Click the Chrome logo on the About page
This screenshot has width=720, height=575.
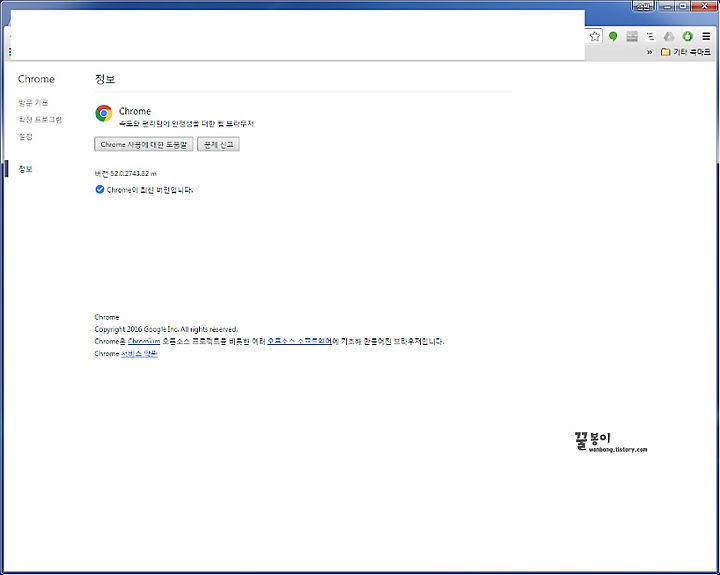pos(104,113)
